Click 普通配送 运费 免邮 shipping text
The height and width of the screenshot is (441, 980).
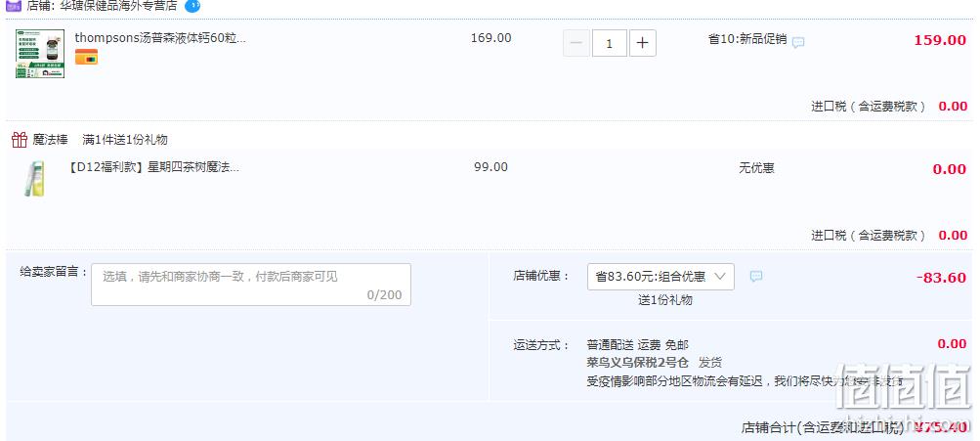coord(637,344)
